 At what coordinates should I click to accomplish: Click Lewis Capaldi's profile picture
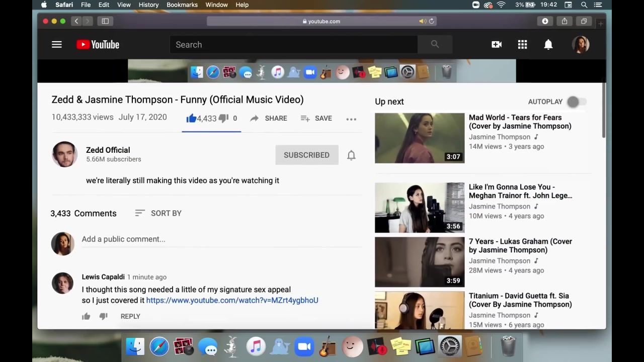click(62, 283)
